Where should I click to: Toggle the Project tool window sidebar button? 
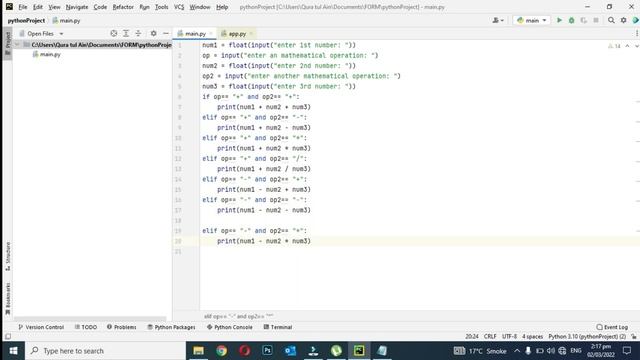tap(7, 43)
